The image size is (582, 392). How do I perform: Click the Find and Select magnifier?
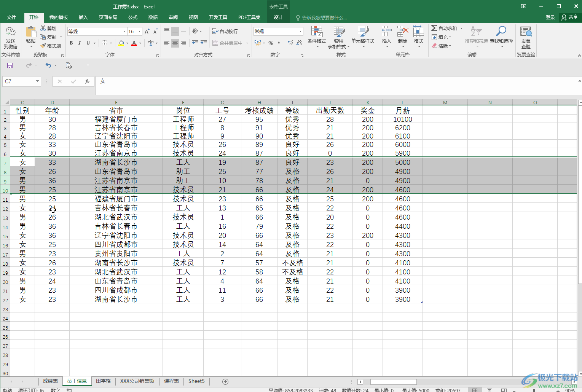(501, 32)
